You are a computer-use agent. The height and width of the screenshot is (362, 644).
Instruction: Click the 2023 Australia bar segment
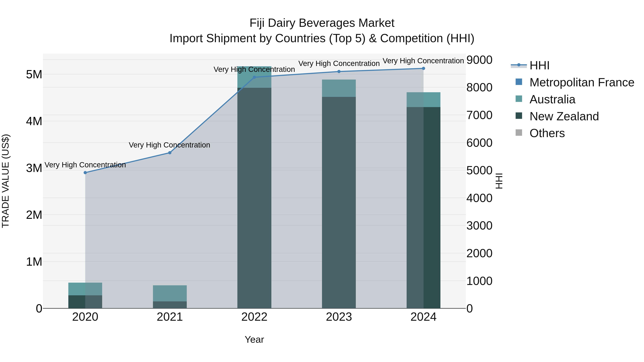point(339,88)
